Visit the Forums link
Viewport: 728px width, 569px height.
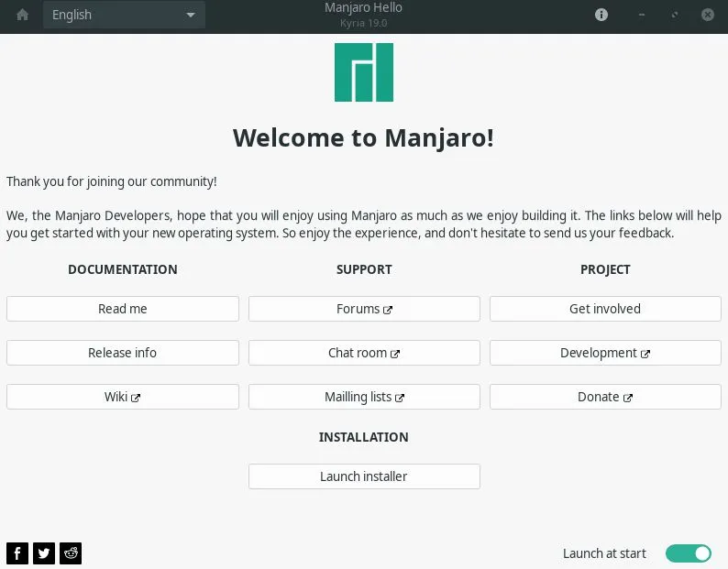point(364,309)
